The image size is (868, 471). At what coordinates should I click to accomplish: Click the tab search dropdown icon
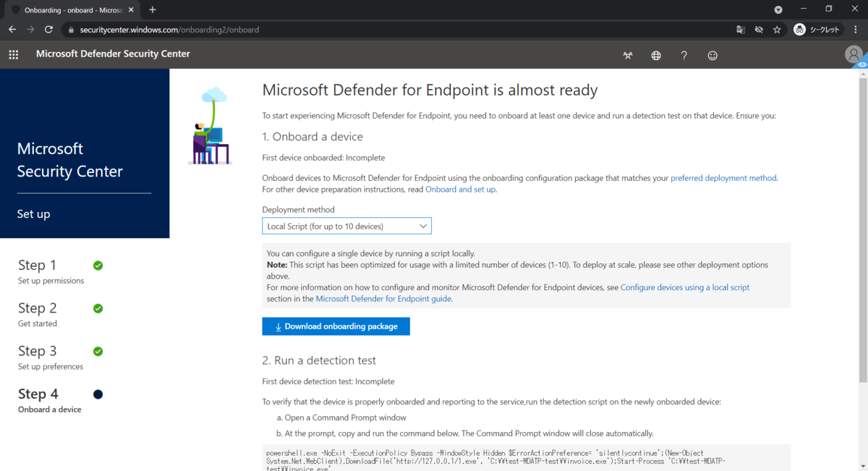[778, 10]
